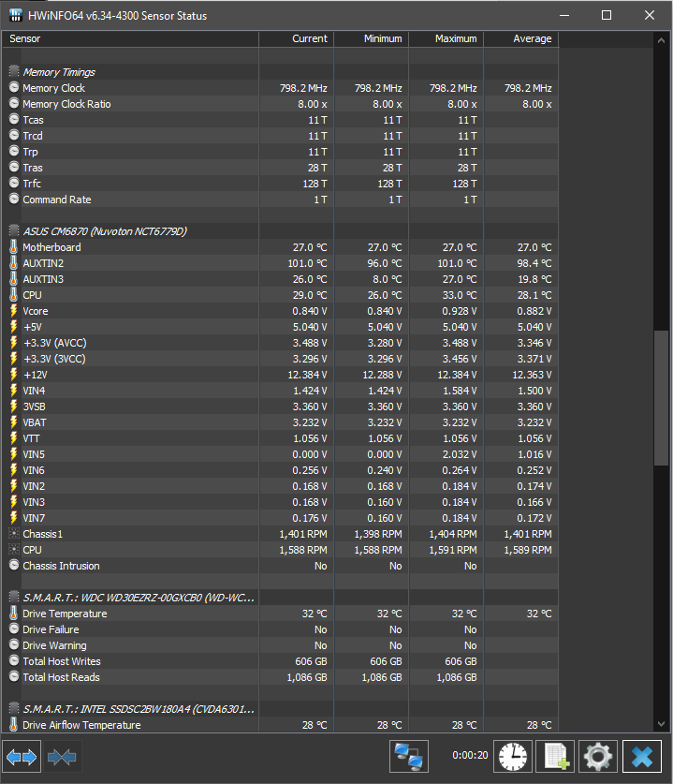Select the Drive Airflow Temperature row
Screen dimensions: 673x784
click(280, 725)
